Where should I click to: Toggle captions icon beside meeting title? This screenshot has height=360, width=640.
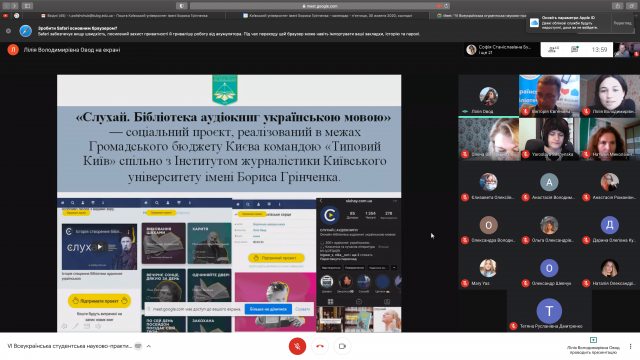click(138, 346)
